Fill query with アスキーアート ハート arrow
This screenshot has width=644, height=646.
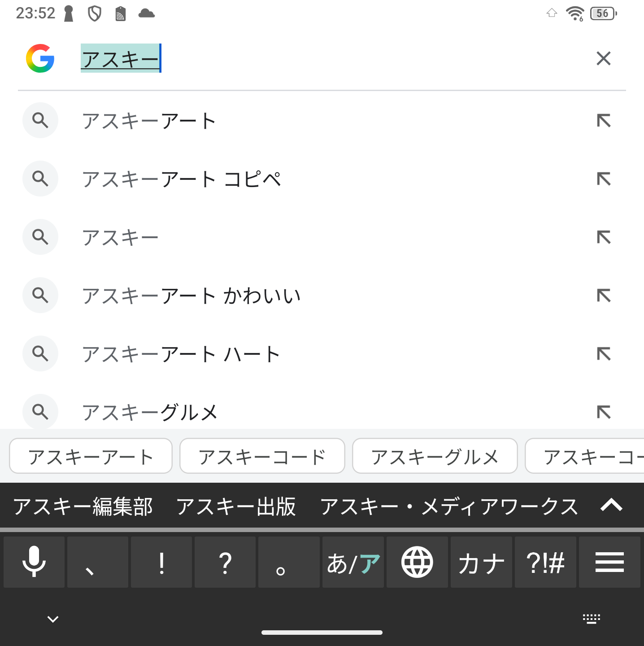click(604, 354)
